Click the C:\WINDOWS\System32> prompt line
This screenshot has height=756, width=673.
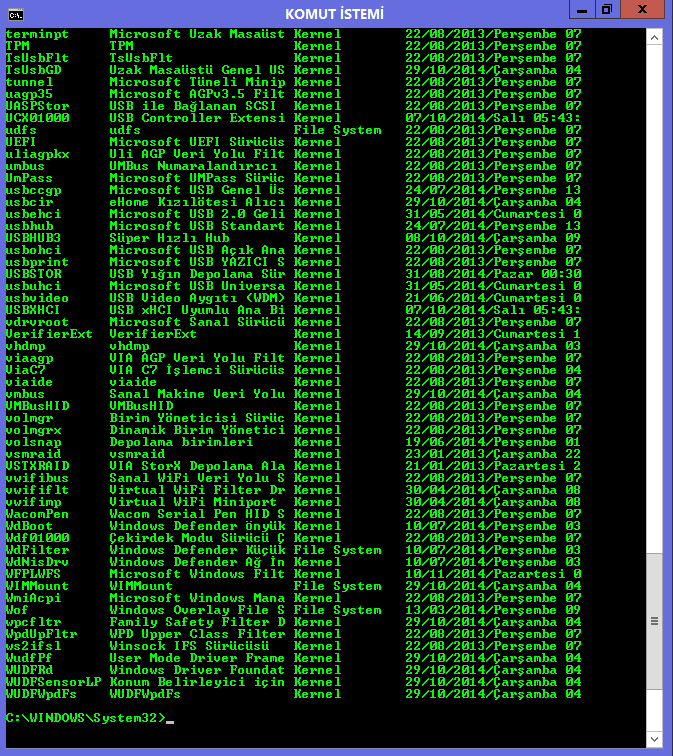pos(85,718)
